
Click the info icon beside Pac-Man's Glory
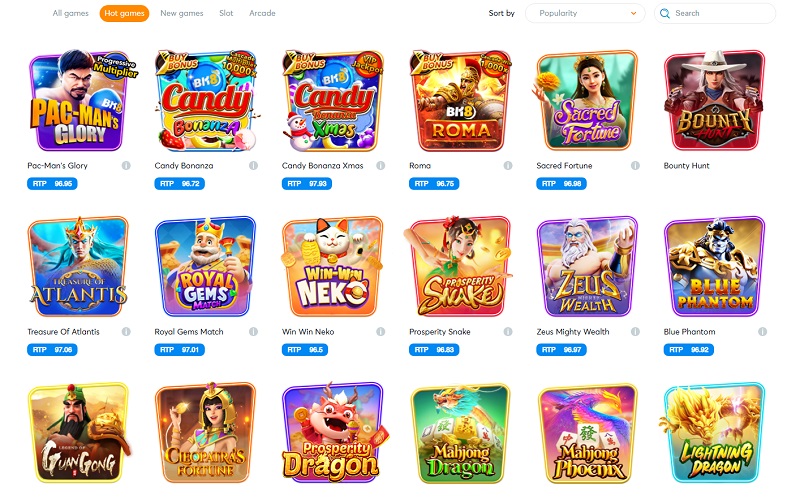coord(126,165)
